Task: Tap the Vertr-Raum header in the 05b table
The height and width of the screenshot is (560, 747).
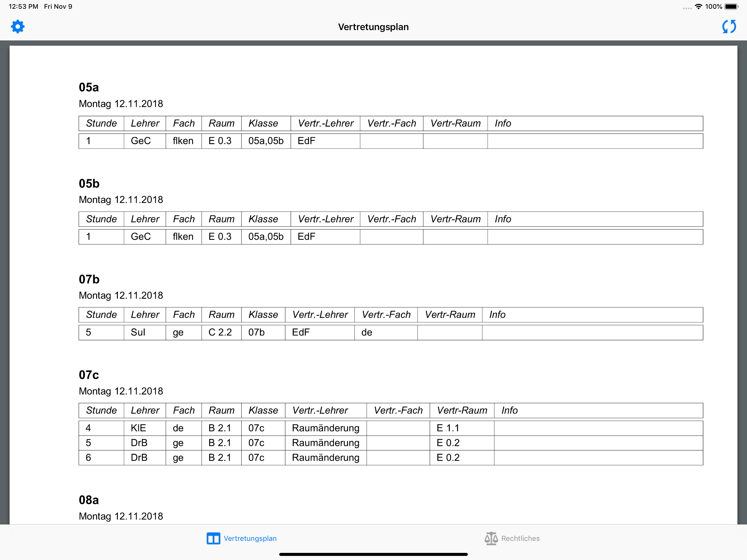Action: tap(455, 219)
